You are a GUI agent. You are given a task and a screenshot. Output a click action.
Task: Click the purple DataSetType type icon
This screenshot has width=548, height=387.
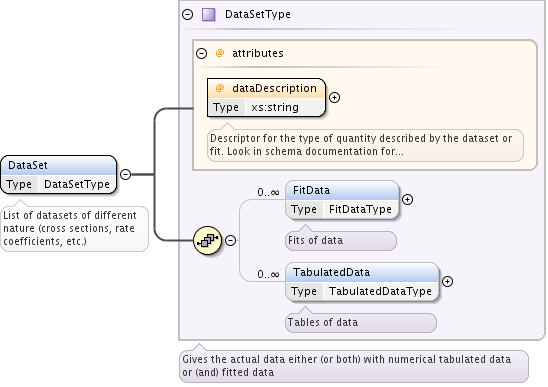coord(209,15)
